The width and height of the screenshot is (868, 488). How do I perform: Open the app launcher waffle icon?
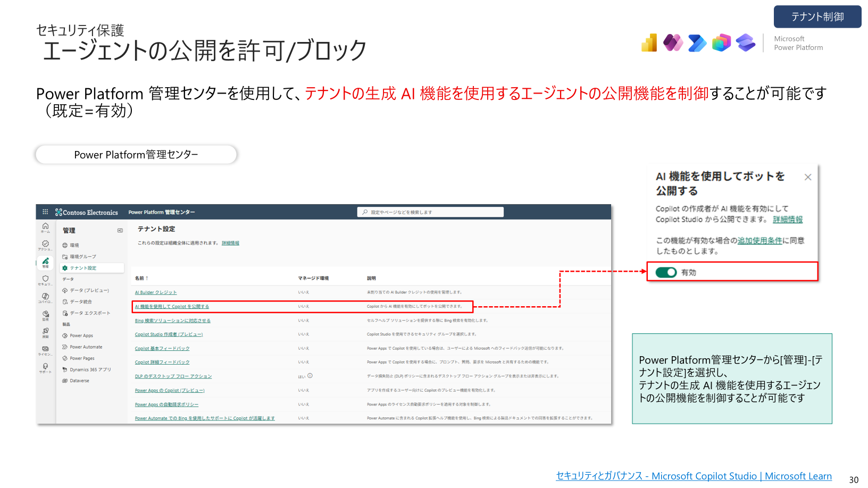coord(45,212)
